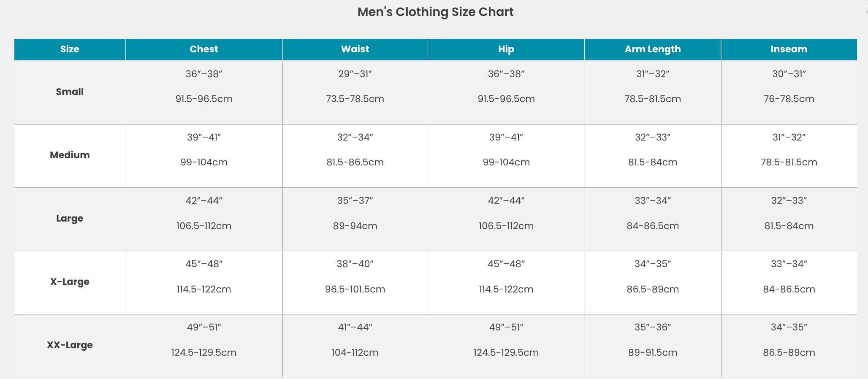Click the Small size row label
The image size is (868, 379).
[x=70, y=92]
